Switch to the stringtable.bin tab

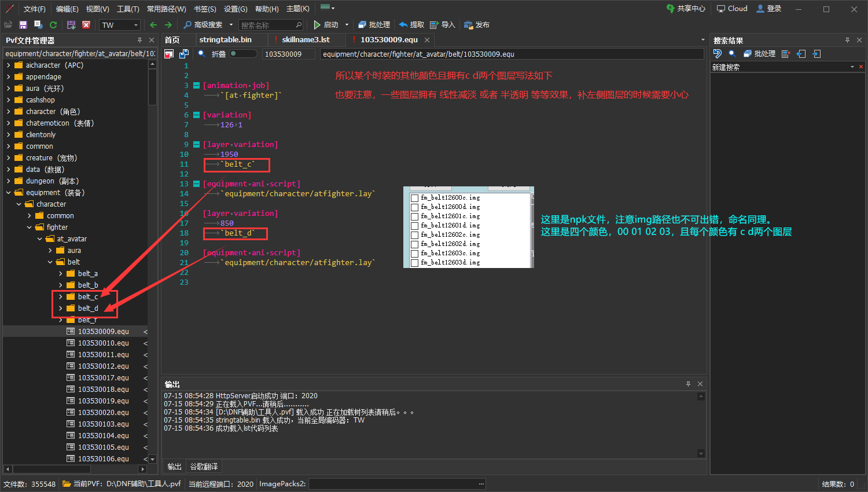tap(226, 40)
